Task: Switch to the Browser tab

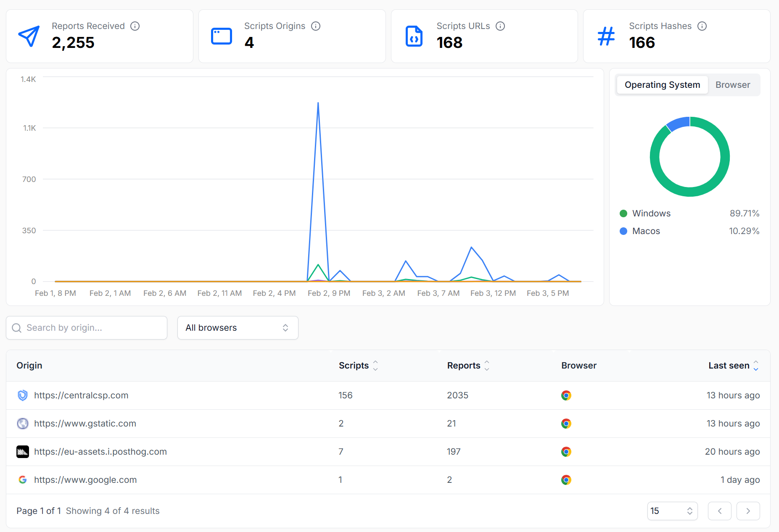Action: (733, 84)
